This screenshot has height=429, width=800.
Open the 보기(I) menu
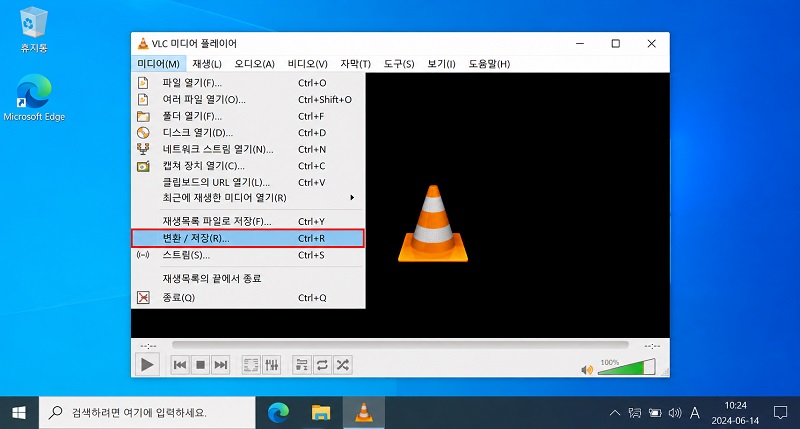pyautogui.click(x=441, y=64)
